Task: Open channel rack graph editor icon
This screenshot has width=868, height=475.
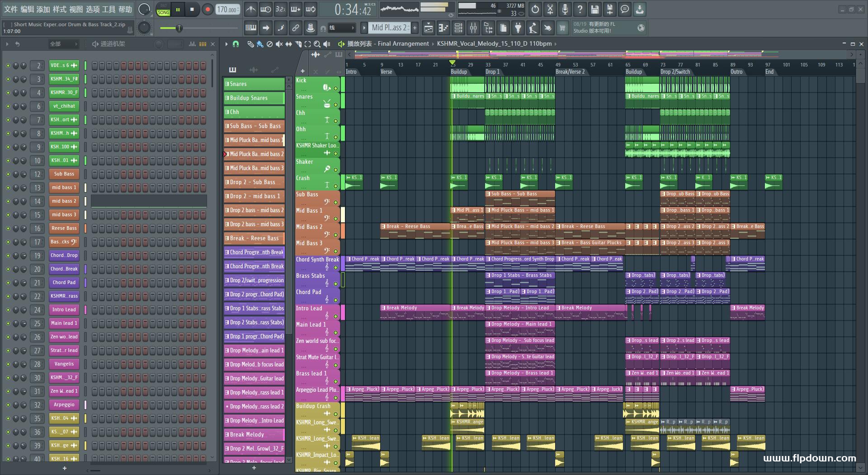Action: 192,44
